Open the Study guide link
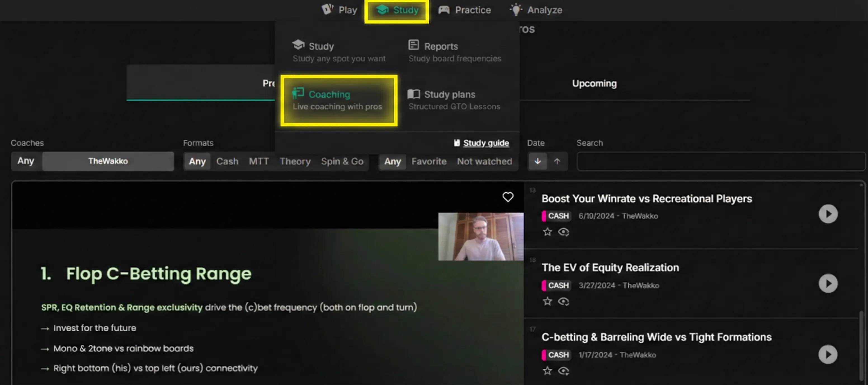The width and height of the screenshot is (868, 385). pos(485,143)
